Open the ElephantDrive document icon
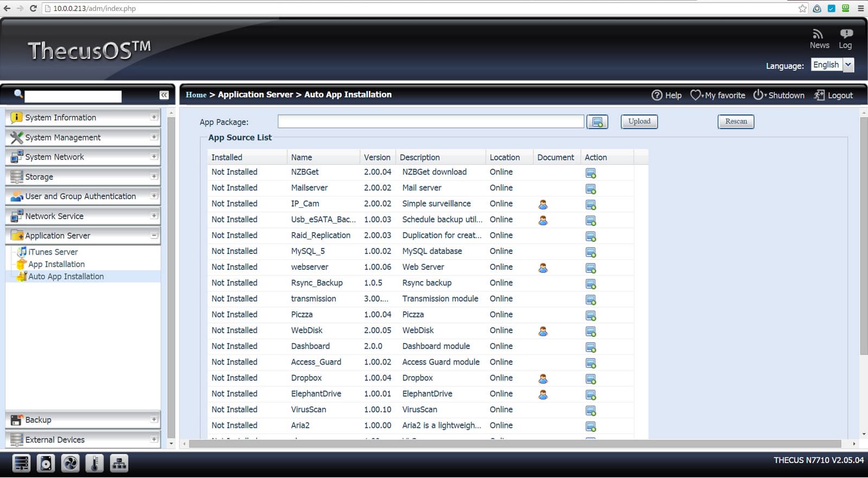868x478 pixels. pyautogui.click(x=542, y=394)
